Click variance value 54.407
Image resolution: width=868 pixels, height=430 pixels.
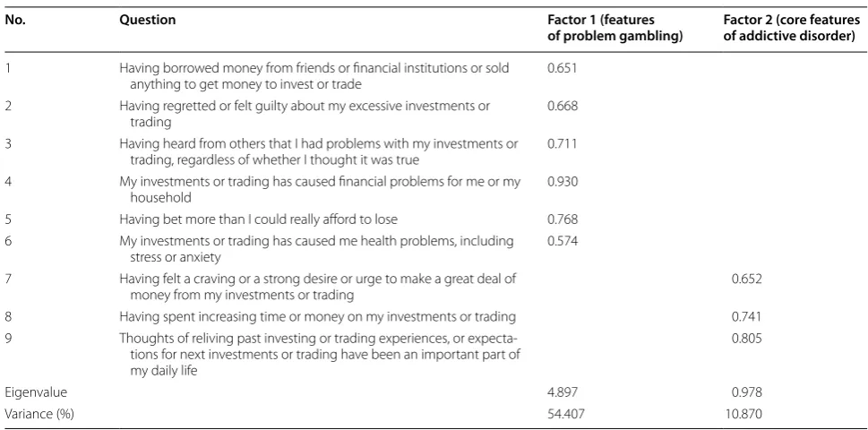(564, 414)
